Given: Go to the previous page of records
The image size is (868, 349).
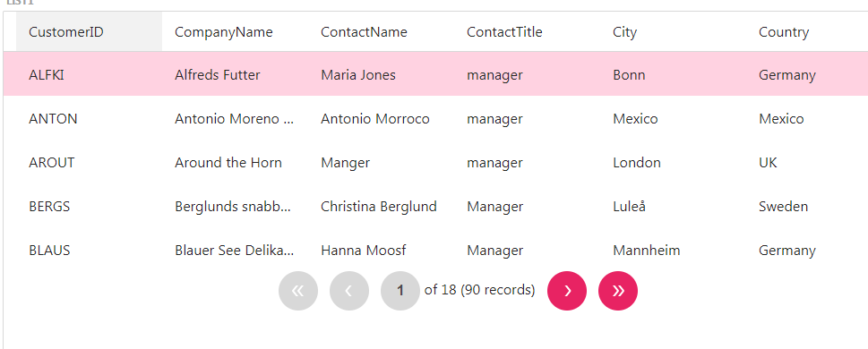Looking at the screenshot, I should 349,291.
